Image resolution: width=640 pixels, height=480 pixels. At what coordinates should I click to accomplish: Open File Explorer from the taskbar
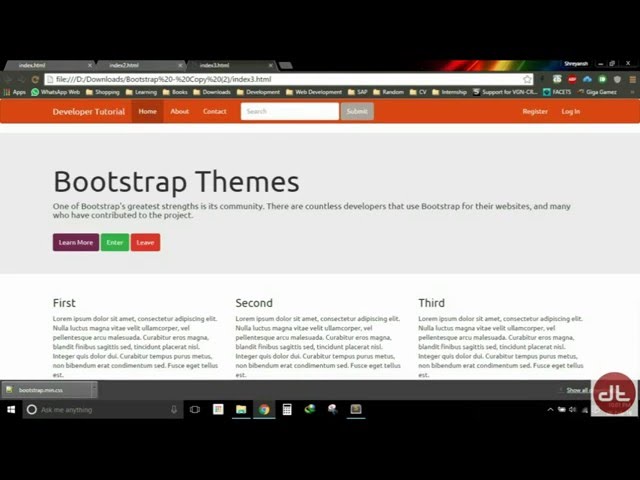(x=241, y=409)
